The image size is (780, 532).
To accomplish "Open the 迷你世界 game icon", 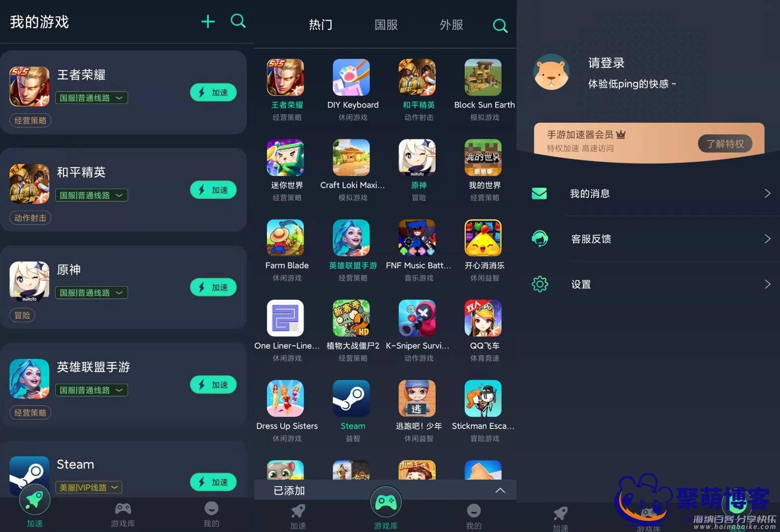I will [x=285, y=158].
